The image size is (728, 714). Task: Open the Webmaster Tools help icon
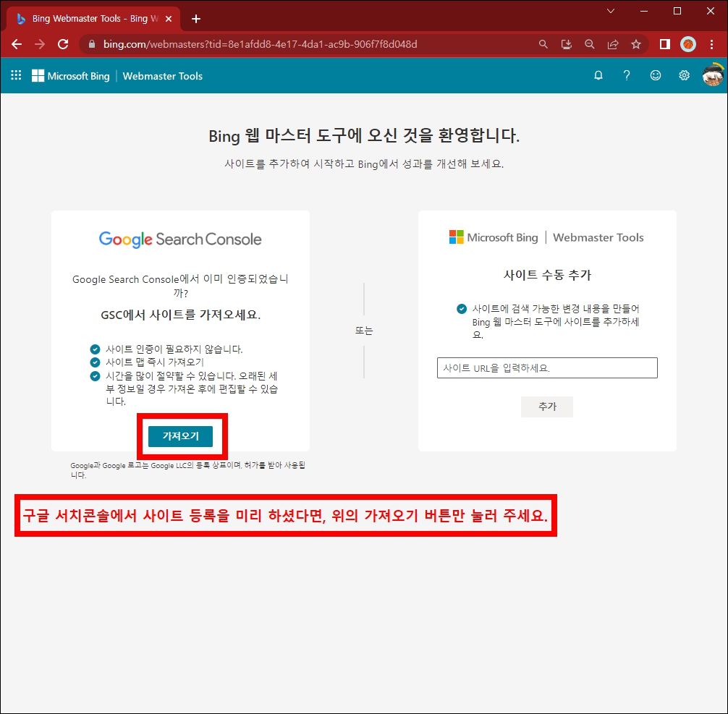point(627,75)
